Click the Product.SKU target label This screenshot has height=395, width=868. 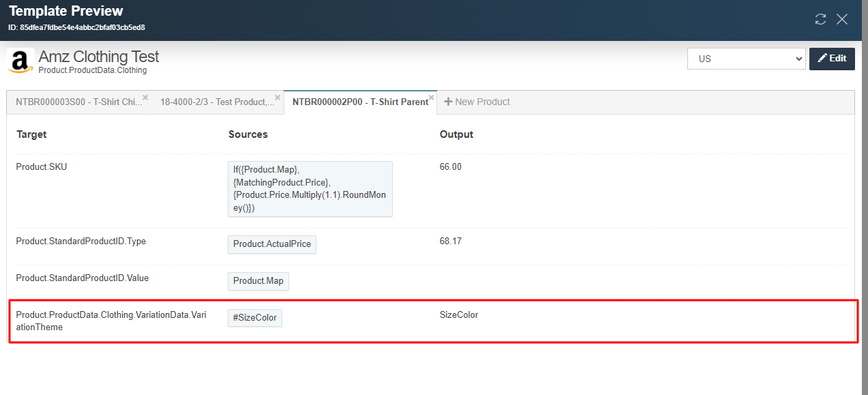point(42,167)
